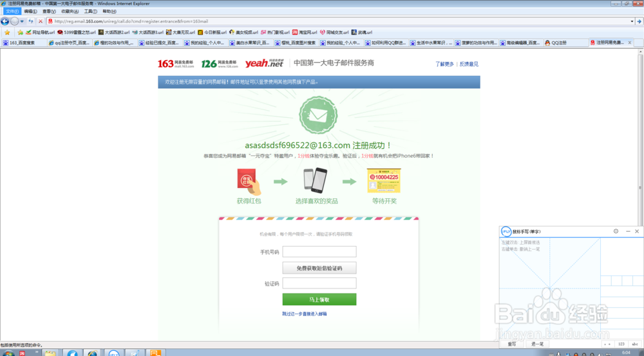Open handwriting panel settings gear

coord(616,231)
